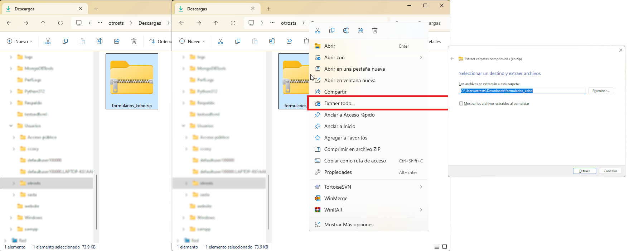This screenshot has width=644, height=251.
Task: Choose 'Abrir en una pestaña nueva'
Action: (x=369, y=69)
